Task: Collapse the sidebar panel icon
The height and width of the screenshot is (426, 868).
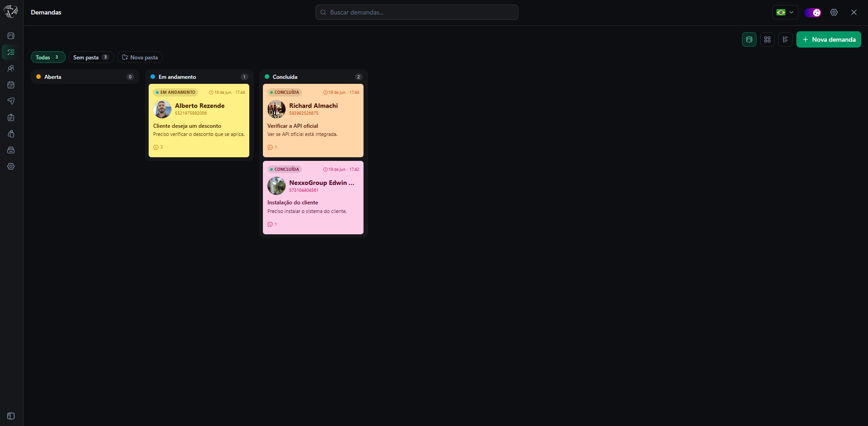Action: pyautogui.click(x=11, y=416)
